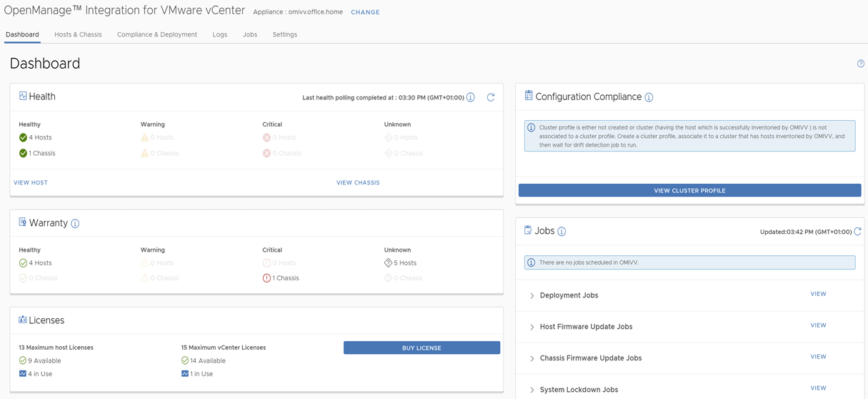Click '5 Hosts' under Warranty Unknown
This screenshot has width=868, height=399.
coord(405,263)
